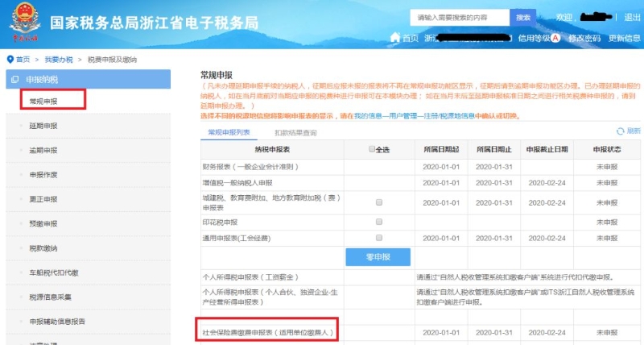Check the box for 城建税、教育费附加 row
644x345 pixels.
(378, 202)
